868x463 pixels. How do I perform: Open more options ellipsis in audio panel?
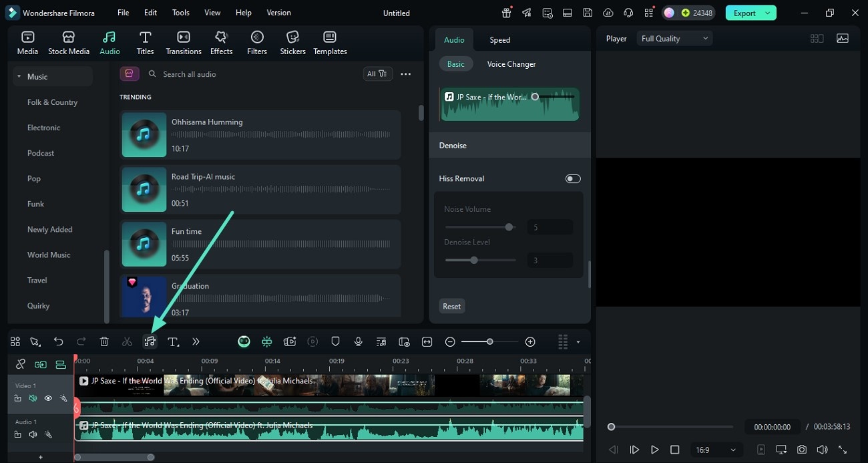[405, 74]
